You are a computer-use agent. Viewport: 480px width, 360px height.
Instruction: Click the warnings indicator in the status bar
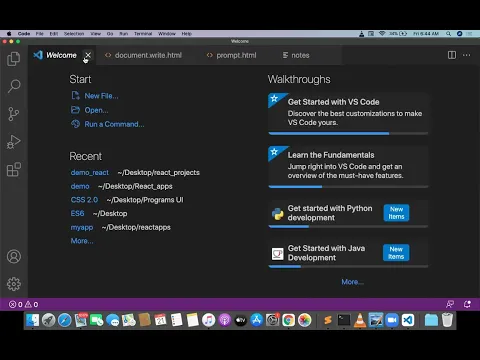coord(31,304)
